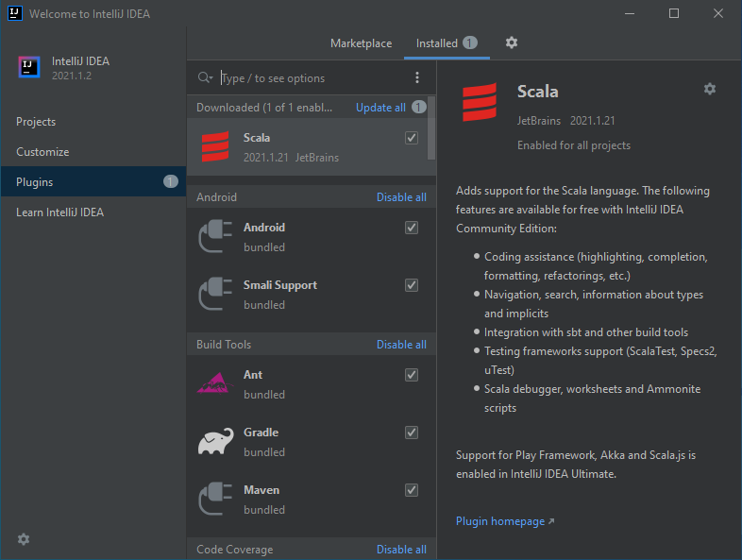Screen dimensions: 742x560
Task: Toggle the Maven plugin checkbox
Action: pyautogui.click(x=412, y=490)
